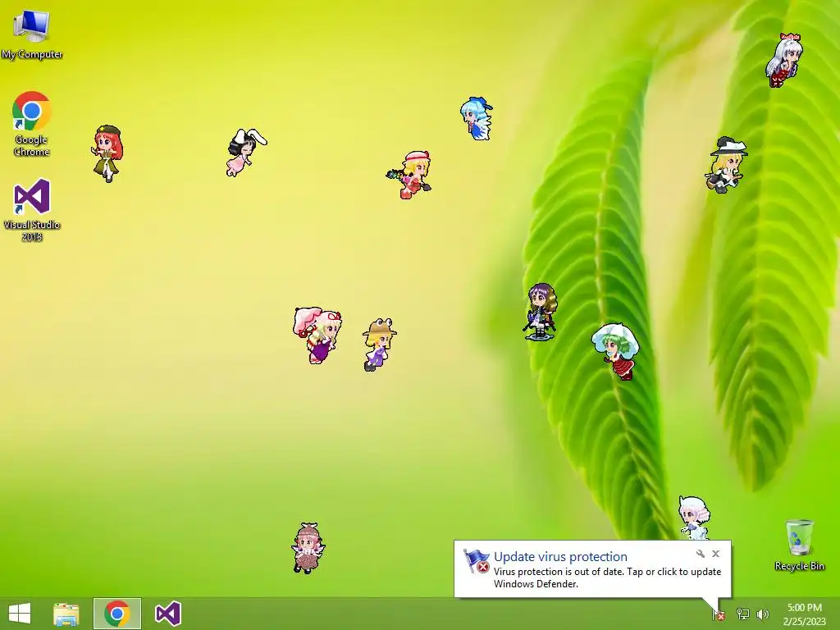Click the Virus protection is out of date message

(x=608, y=577)
